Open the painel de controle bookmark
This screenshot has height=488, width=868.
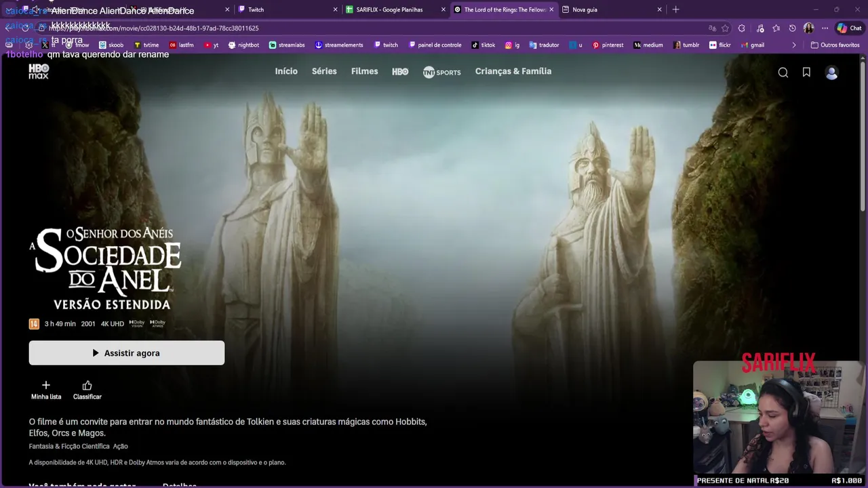(x=435, y=45)
